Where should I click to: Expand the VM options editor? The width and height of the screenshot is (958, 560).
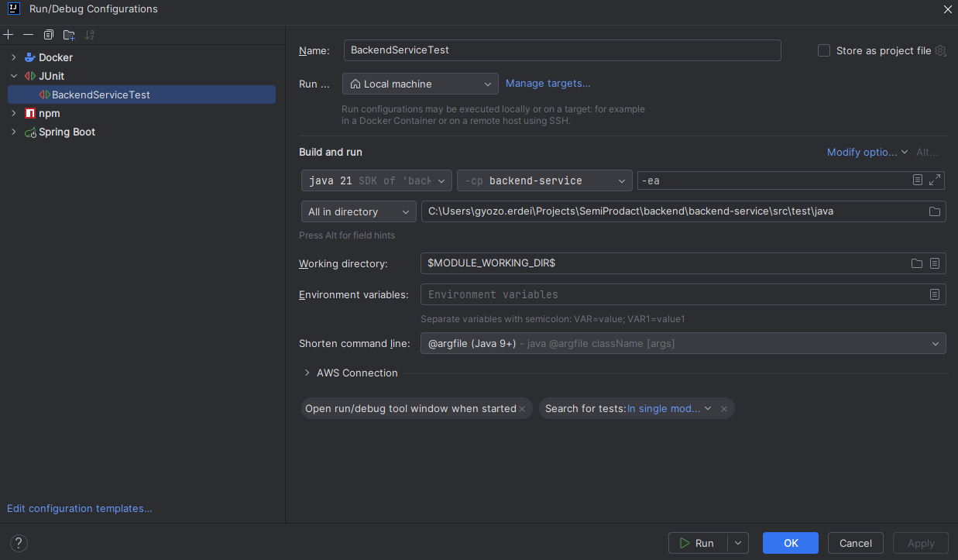pyautogui.click(x=933, y=180)
